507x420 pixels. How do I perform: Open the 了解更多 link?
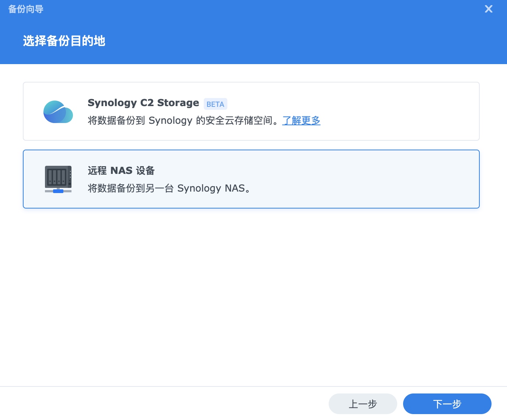pos(301,120)
